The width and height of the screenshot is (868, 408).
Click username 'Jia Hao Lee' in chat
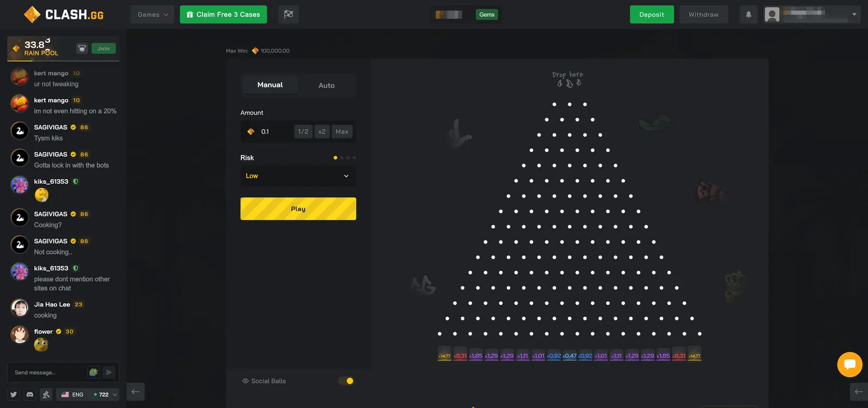pyautogui.click(x=52, y=304)
